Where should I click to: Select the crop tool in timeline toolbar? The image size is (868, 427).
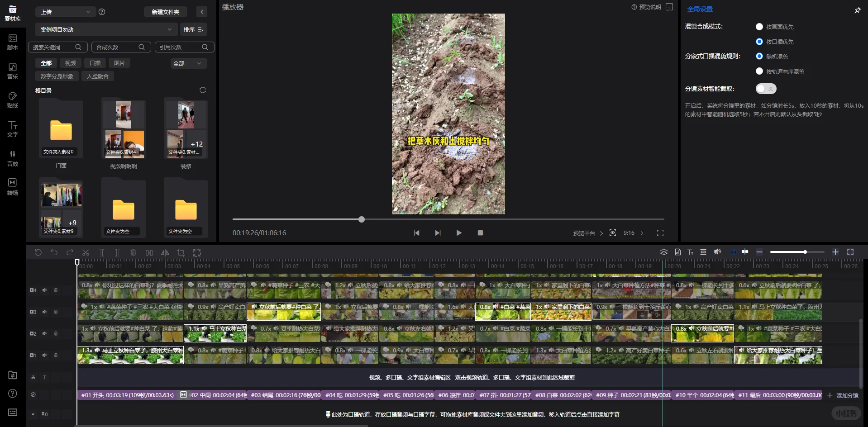181,252
